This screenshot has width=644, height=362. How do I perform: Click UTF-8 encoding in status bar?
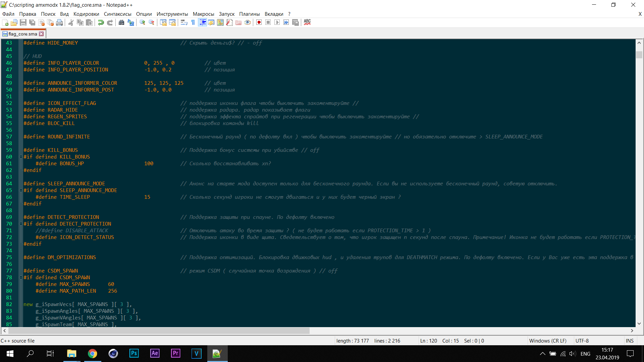tap(582, 341)
